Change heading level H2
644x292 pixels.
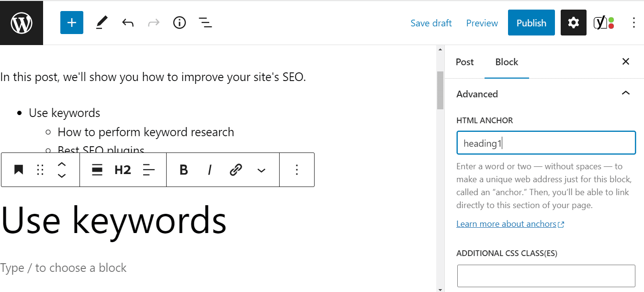(123, 170)
